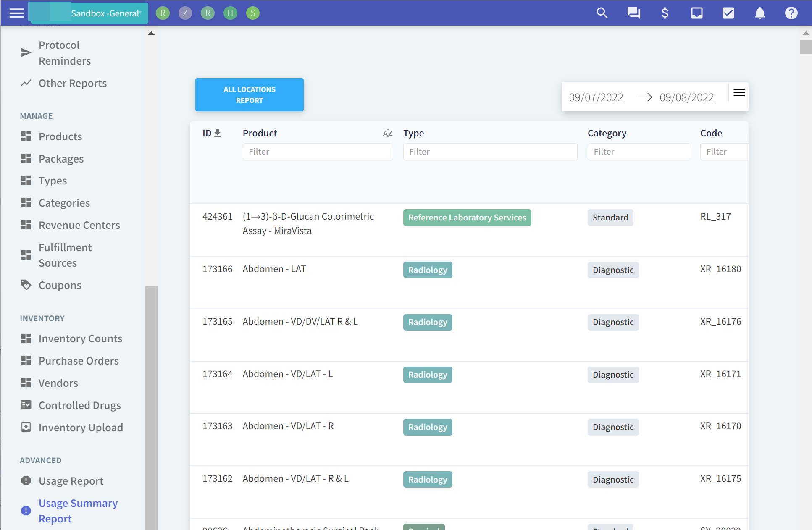
Task: Click the gray Z avatar
Action: (x=185, y=13)
